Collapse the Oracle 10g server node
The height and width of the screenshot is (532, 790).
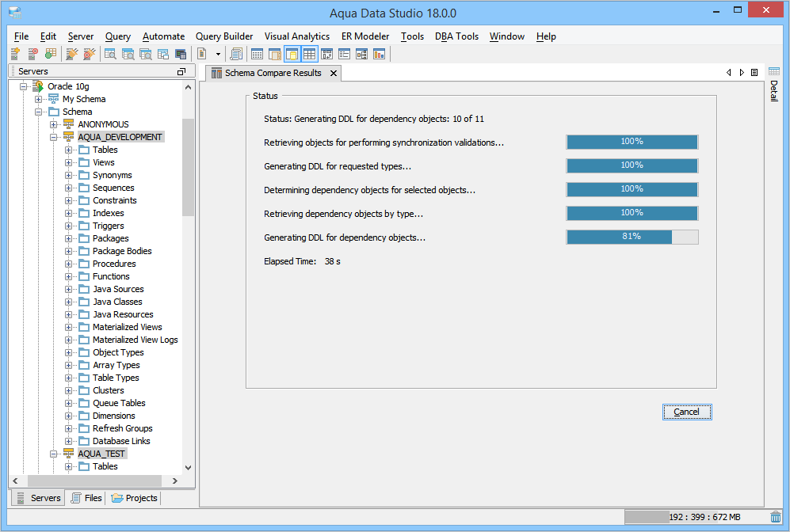pyautogui.click(x=23, y=86)
